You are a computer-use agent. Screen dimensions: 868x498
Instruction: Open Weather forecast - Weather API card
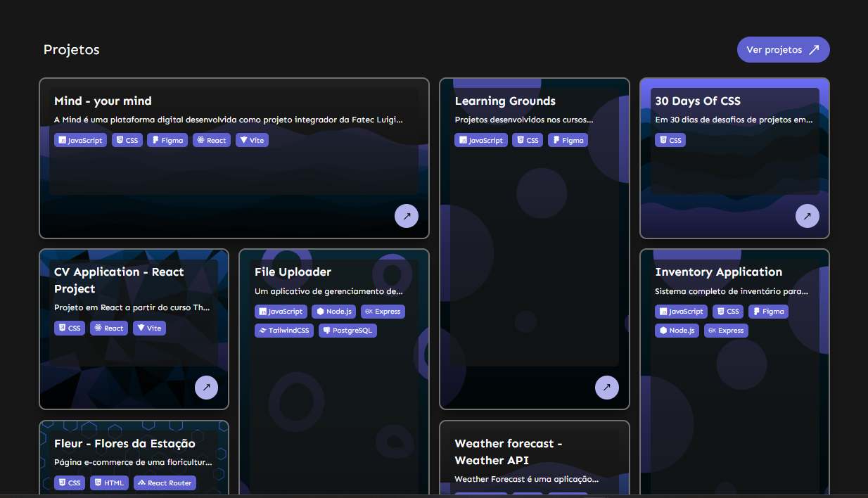pos(509,452)
